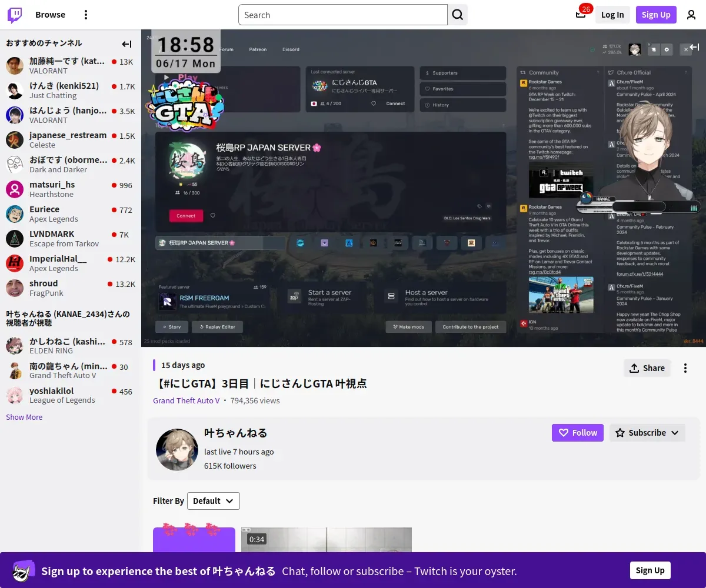Click the Escape from Tarkov category text
This screenshot has width=706, height=588.
[64, 244]
